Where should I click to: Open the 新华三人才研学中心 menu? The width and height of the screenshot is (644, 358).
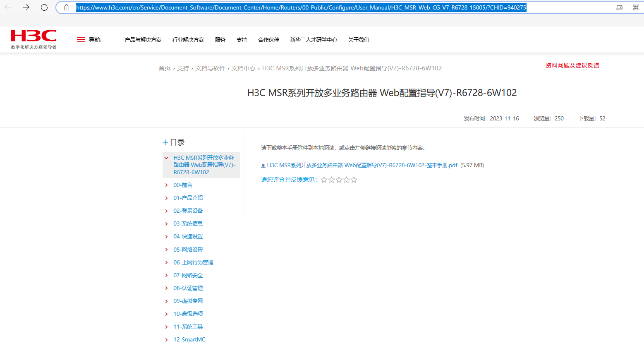pos(314,40)
